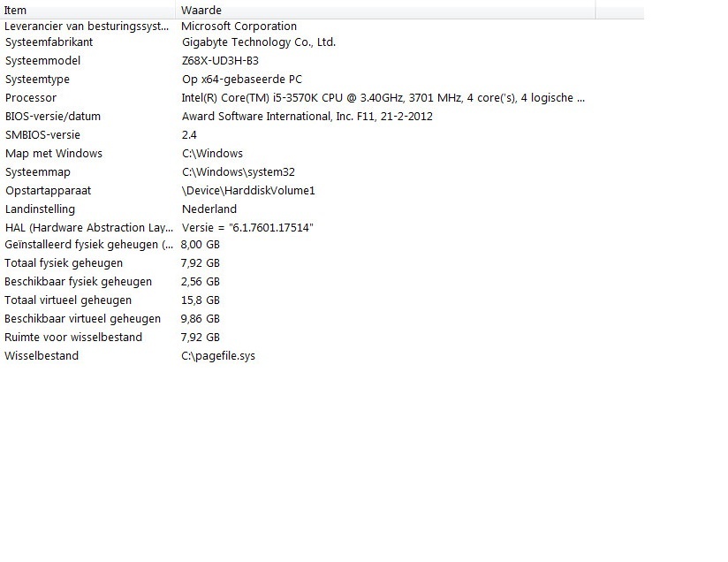This screenshot has height=562, width=728.
Task: Click the "Item" column header
Action: click(x=87, y=10)
